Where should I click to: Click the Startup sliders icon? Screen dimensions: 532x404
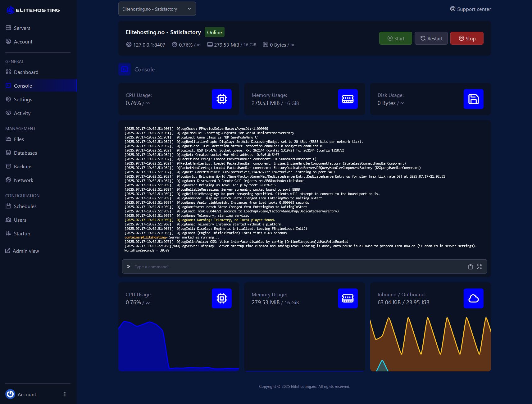click(x=8, y=234)
